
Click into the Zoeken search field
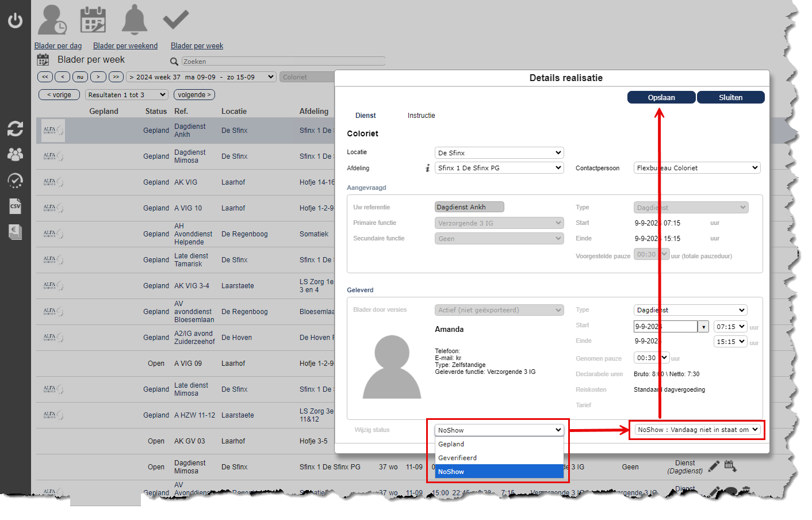[284, 62]
